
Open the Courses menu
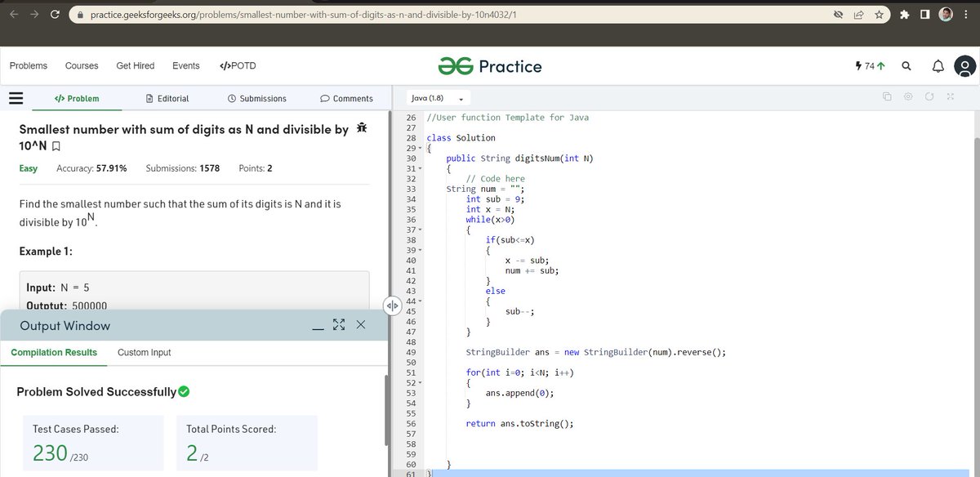[x=82, y=65]
